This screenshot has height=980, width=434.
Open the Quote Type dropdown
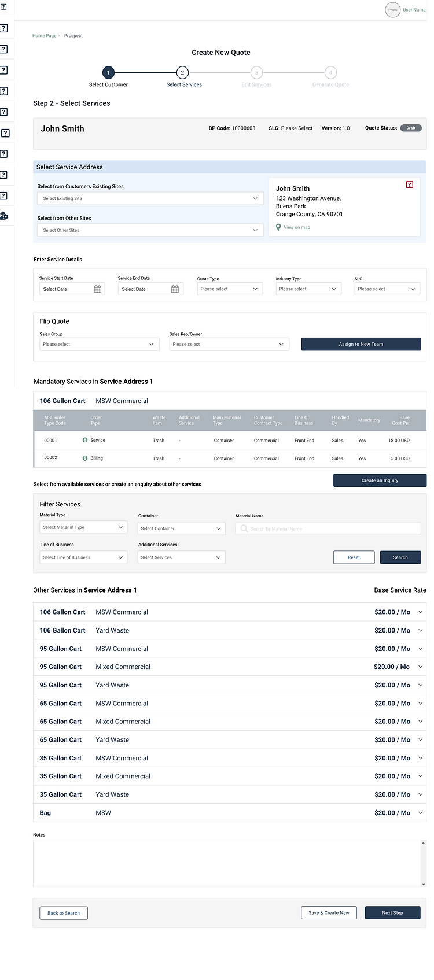coord(230,289)
